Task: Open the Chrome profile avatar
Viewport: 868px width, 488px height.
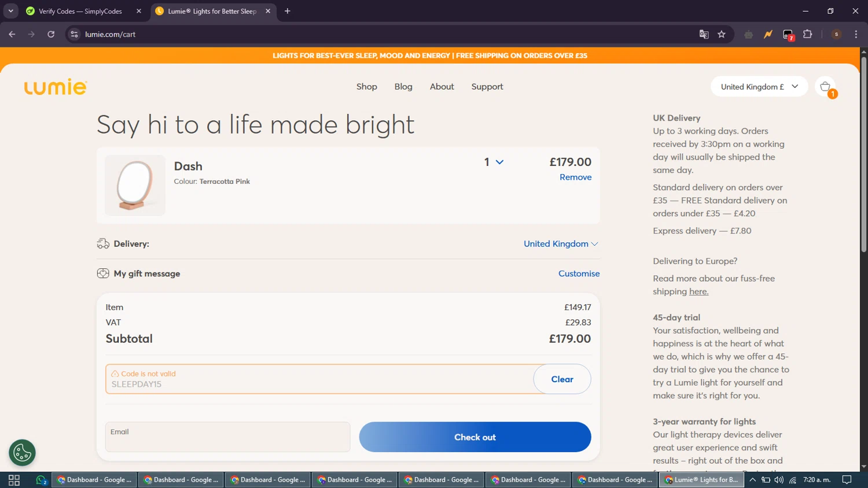Action: [x=836, y=34]
